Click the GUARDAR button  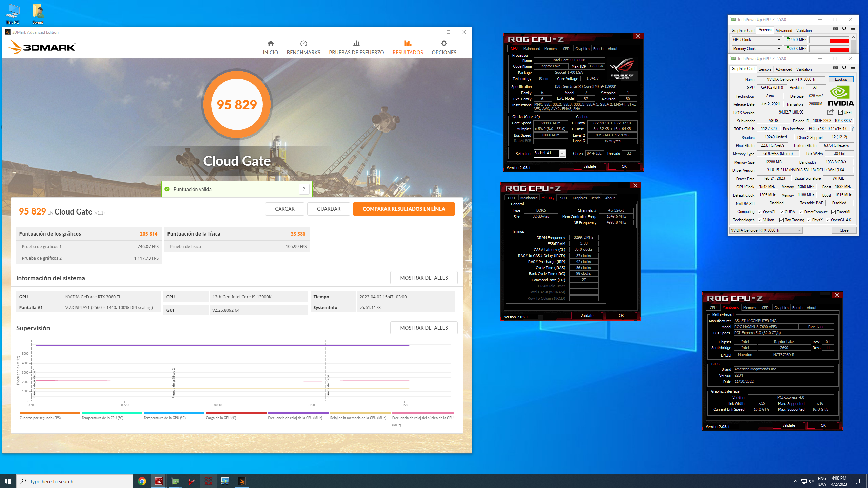pos(329,209)
